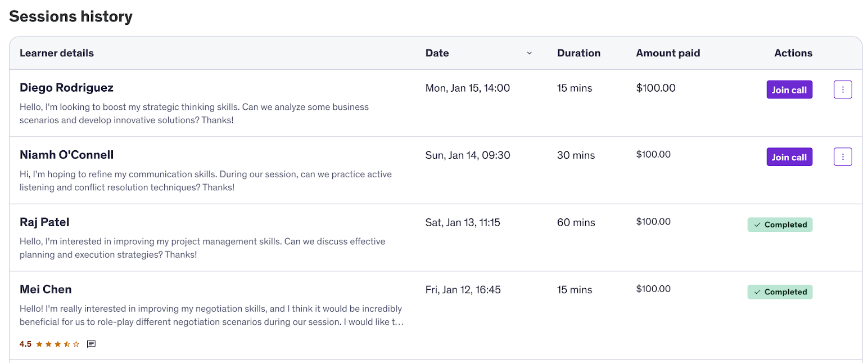Click the three-dot icon on Niamh O'Connell's row
The width and height of the screenshot is (868, 363).
point(843,156)
